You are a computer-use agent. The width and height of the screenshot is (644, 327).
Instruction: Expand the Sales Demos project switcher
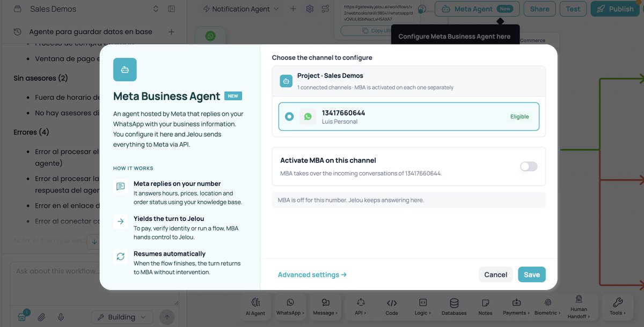pos(156,9)
